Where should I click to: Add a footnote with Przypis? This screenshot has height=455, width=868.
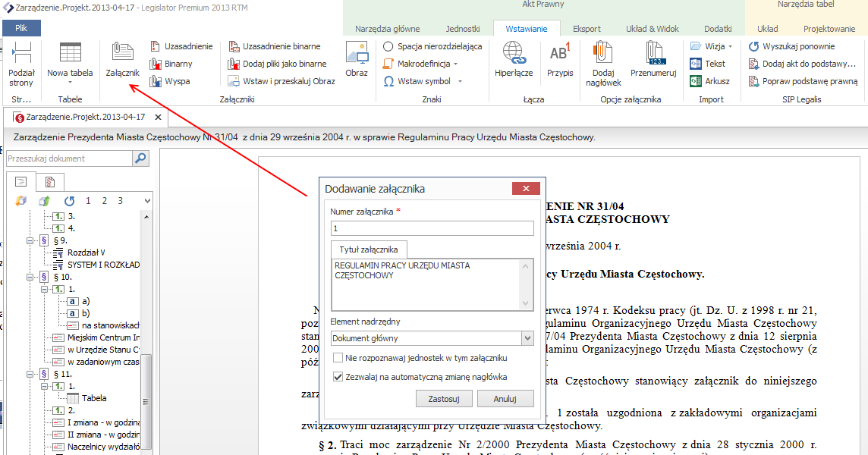(x=560, y=60)
